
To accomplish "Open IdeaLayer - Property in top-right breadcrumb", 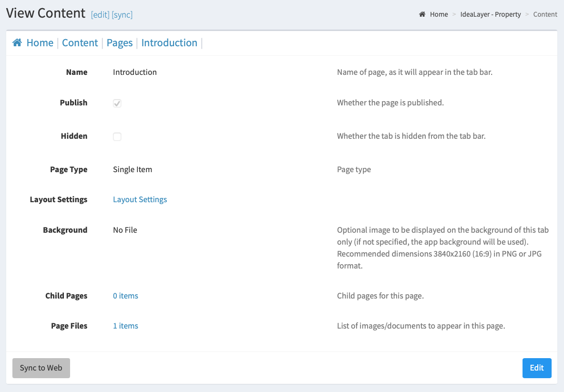I will tap(491, 14).
